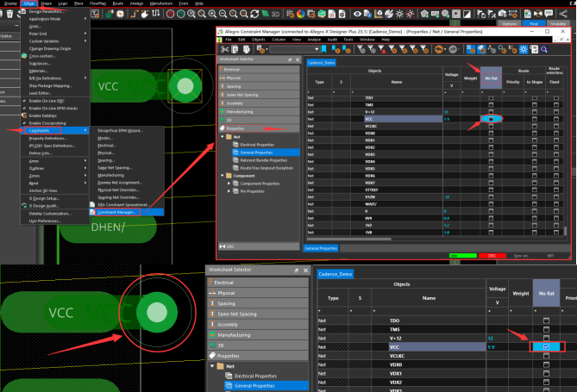Toggle No Rat checkbox for VCLKC in lower table
This screenshot has height=392, width=577.
click(547, 356)
